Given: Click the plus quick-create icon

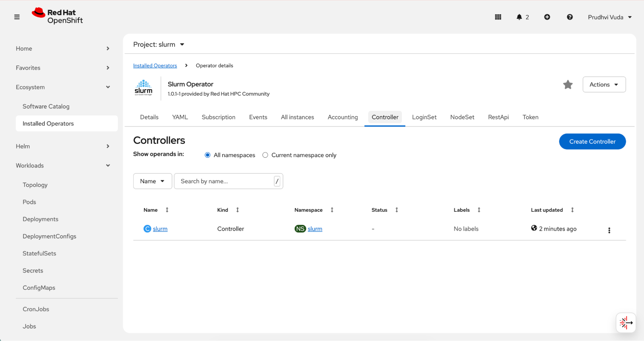Looking at the screenshot, I should point(547,17).
